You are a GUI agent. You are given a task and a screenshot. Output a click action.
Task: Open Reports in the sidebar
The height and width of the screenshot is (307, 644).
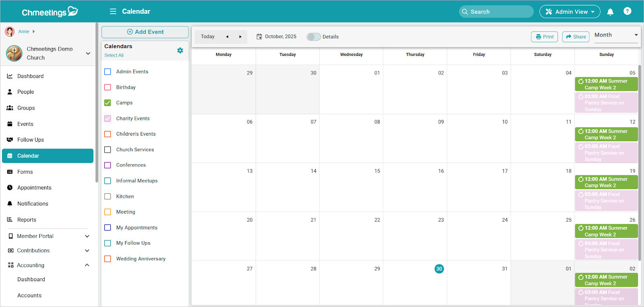pos(27,220)
